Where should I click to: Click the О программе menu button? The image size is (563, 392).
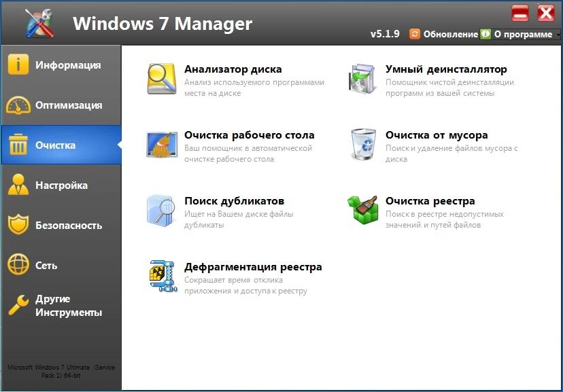(519, 34)
